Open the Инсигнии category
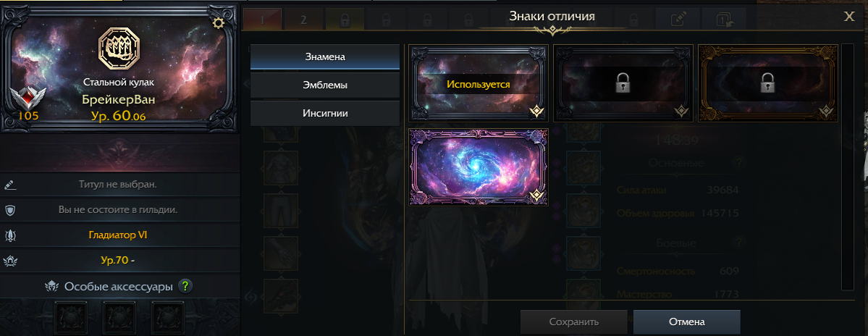Image resolution: width=868 pixels, height=336 pixels. [x=325, y=114]
